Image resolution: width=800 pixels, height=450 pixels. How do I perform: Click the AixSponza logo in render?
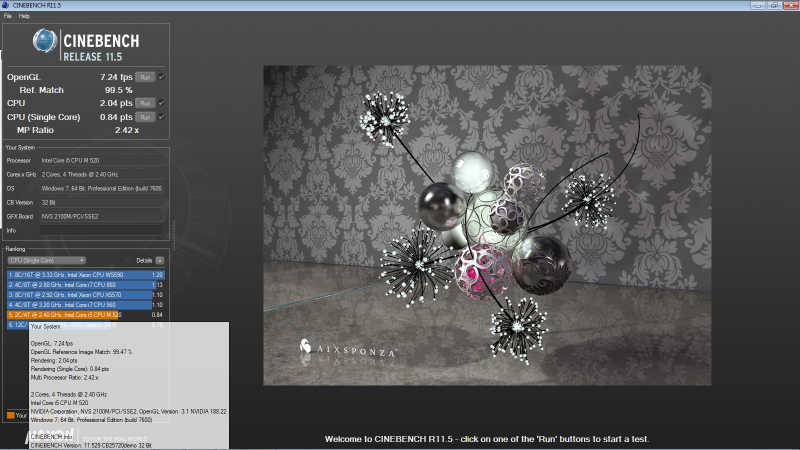pos(348,349)
